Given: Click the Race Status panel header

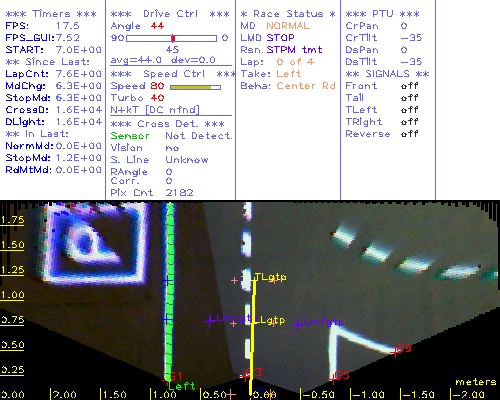Looking at the screenshot, I should (288, 14).
